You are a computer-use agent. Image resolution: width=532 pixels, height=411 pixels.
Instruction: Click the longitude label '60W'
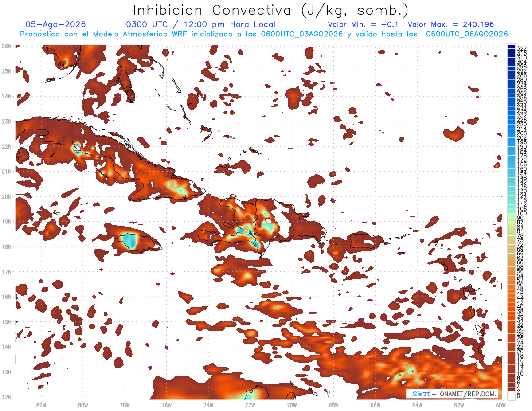tap(501, 405)
